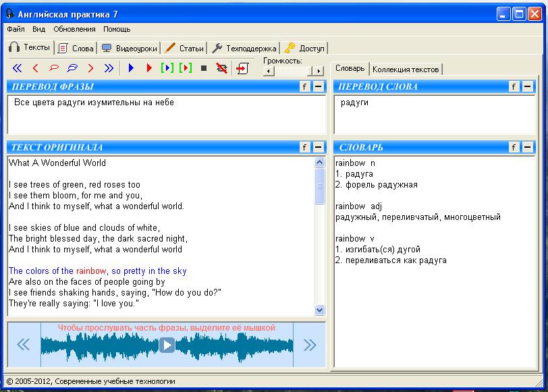
Task: Open the Коллекция текстов tab
Action: tap(406, 69)
